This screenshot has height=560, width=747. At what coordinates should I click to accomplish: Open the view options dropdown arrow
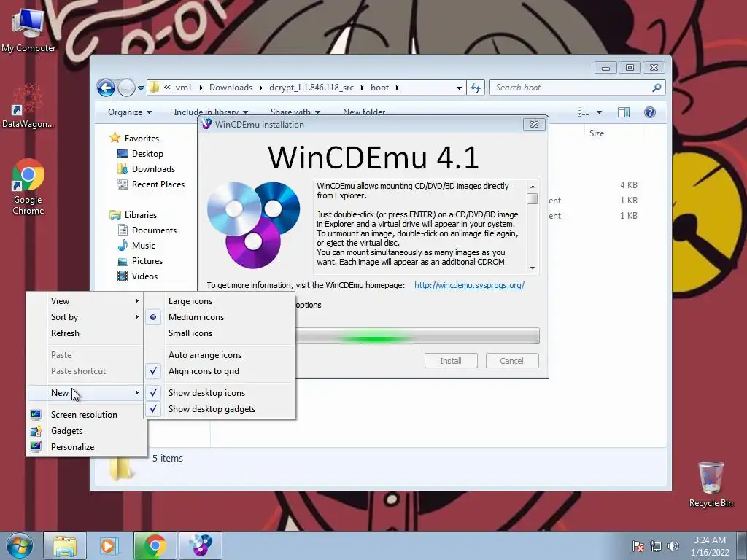click(600, 112)
